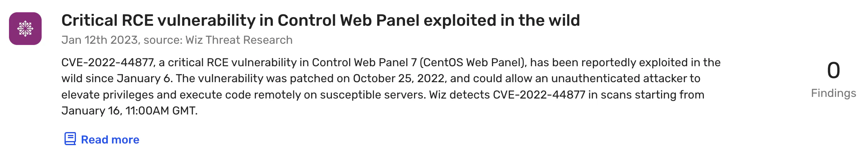
Task: Open the Read more link
Action: pos(110,139)
